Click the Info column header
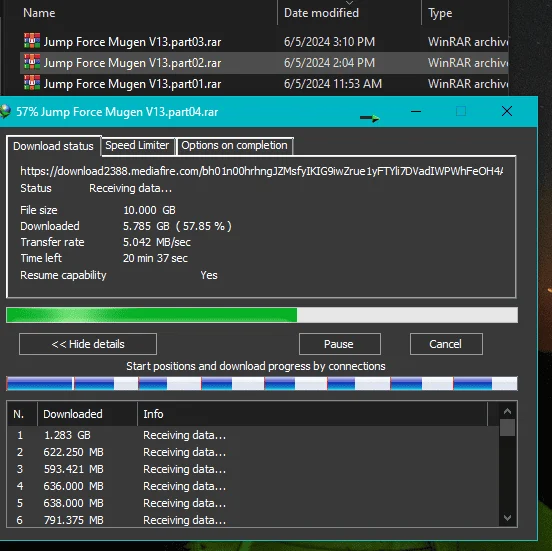This screenshot has height=551, width=552. point(153,414)
